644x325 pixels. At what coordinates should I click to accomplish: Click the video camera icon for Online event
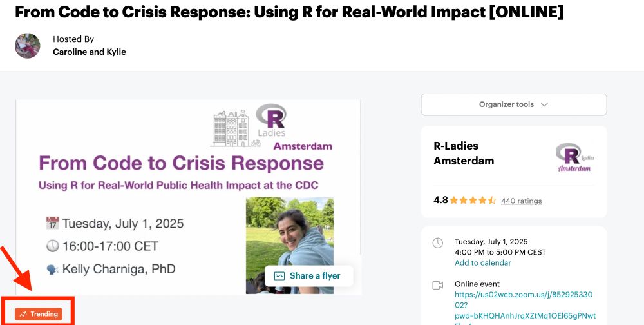pyautogui.click(x=437, y=285)
